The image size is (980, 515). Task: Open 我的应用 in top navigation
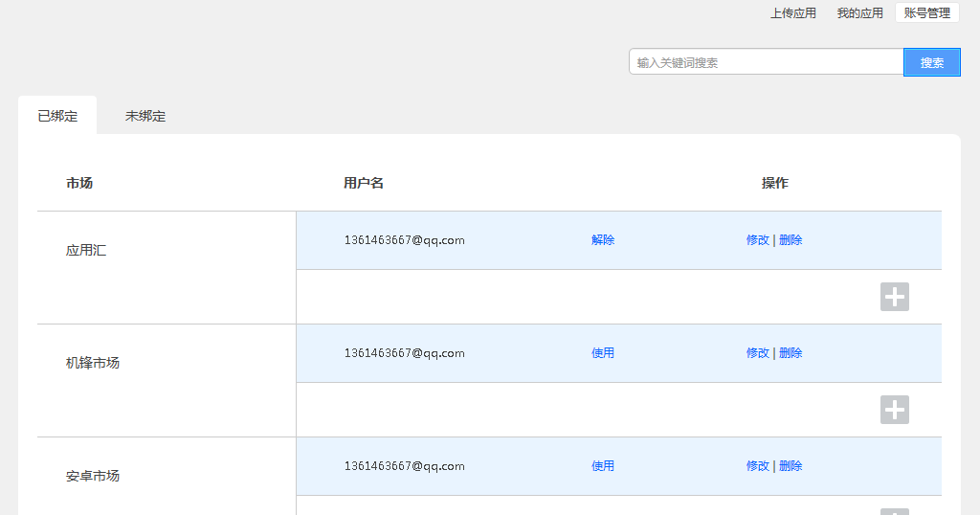[x=860, y=13]
